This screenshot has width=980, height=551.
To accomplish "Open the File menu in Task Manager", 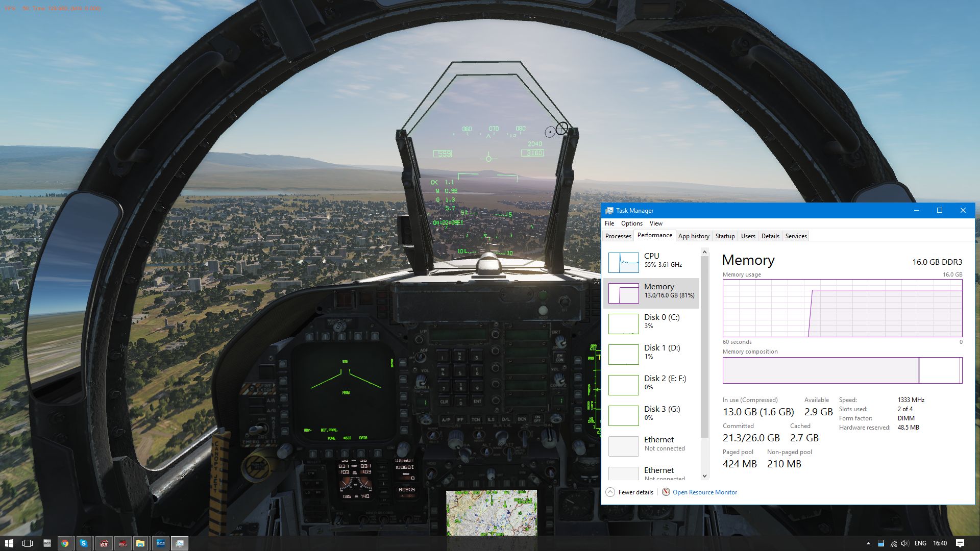I will click(x=609, y=223).
